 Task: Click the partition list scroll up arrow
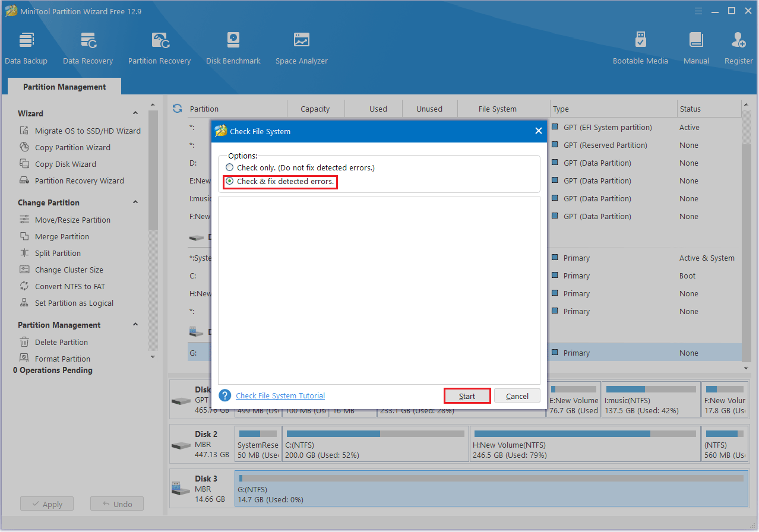(x=747, y=106)
